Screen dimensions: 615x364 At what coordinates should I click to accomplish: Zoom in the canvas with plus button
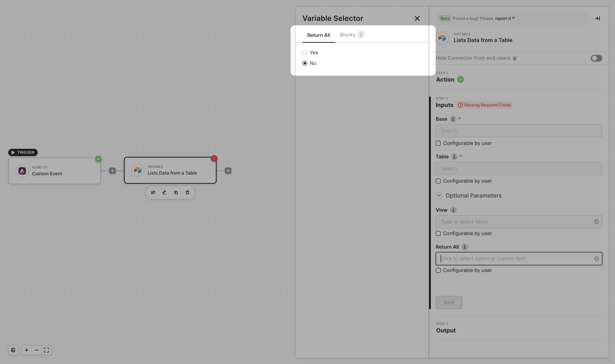pyautogui.click(x=26, y=350)
